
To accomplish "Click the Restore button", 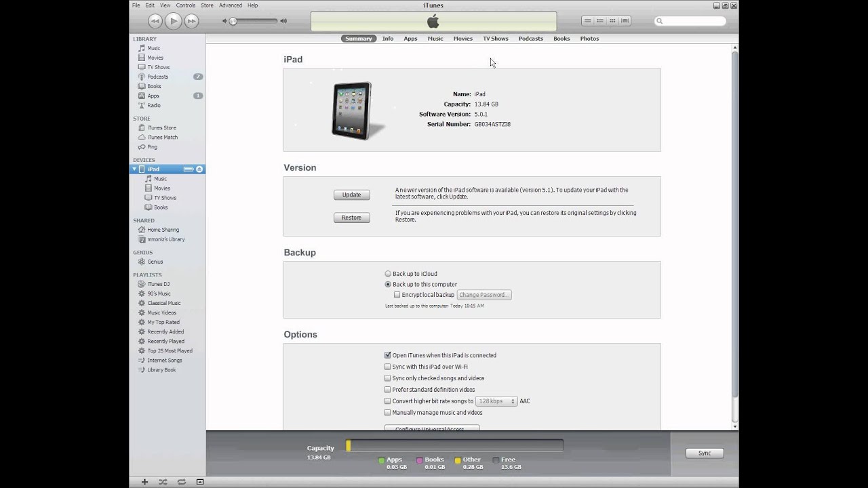I will click(351, 218).
